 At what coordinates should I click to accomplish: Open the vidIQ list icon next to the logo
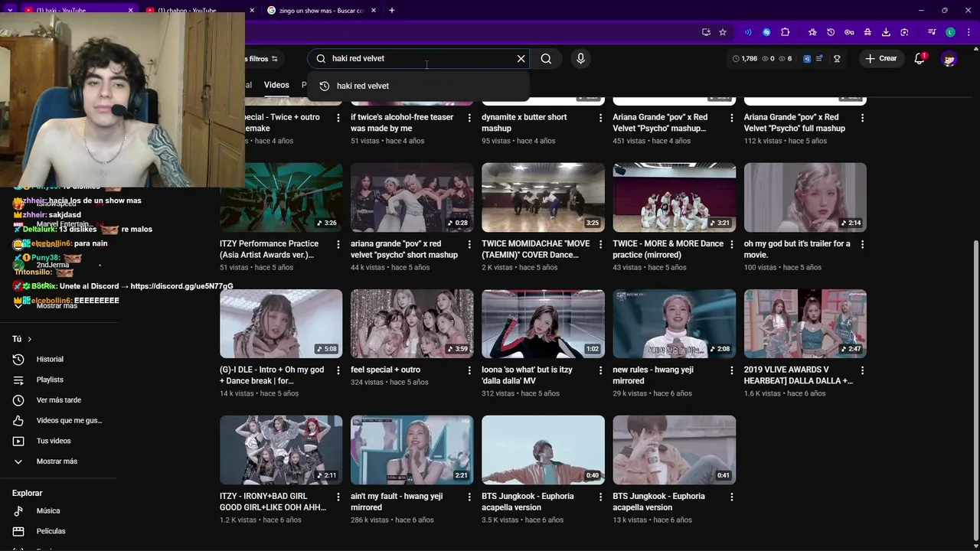[819, 58]
